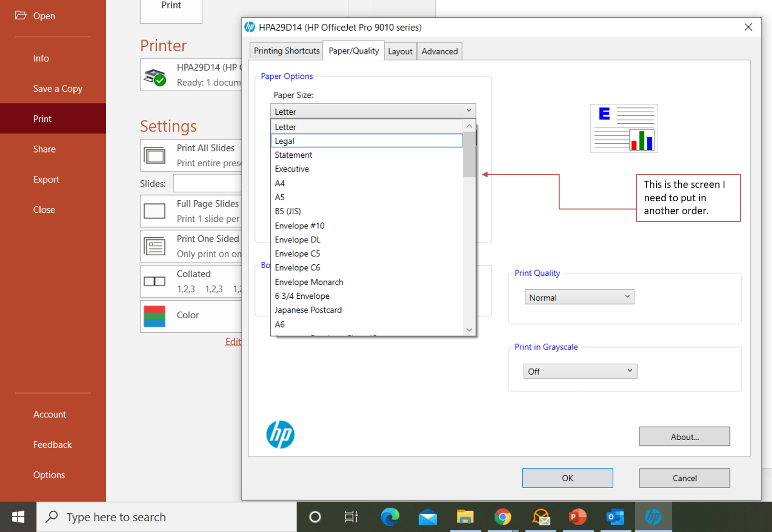The image size is (772, 532).
Task: Click the Full Page Slides layout icon
Action: (x=154, y=211)
